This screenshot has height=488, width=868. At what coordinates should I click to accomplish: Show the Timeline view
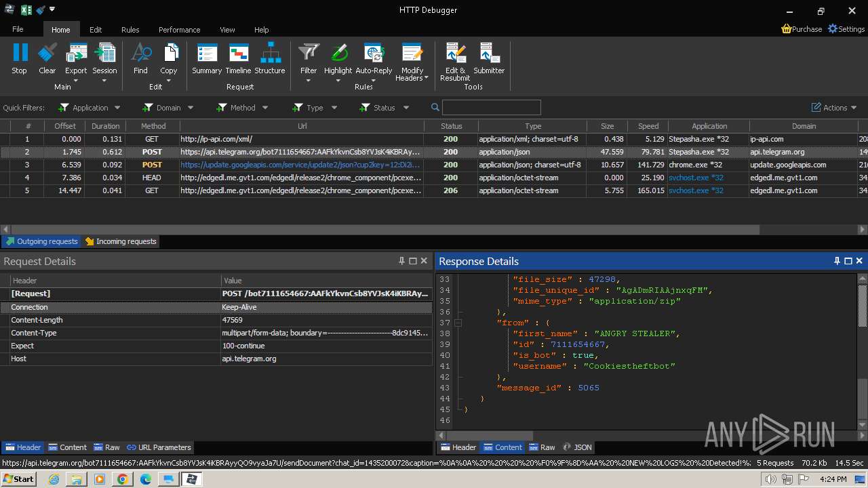pos(238,59)
